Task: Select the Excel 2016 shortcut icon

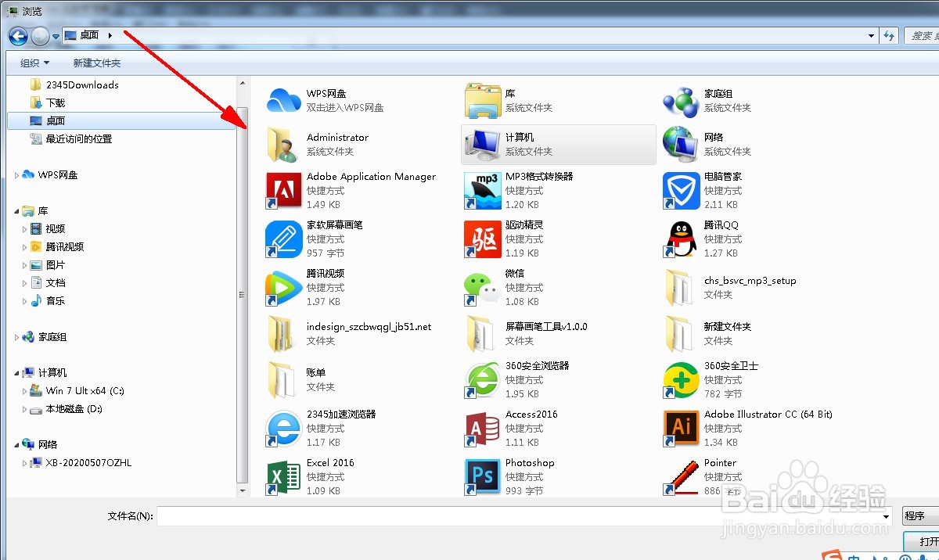Action: (284, 477)
